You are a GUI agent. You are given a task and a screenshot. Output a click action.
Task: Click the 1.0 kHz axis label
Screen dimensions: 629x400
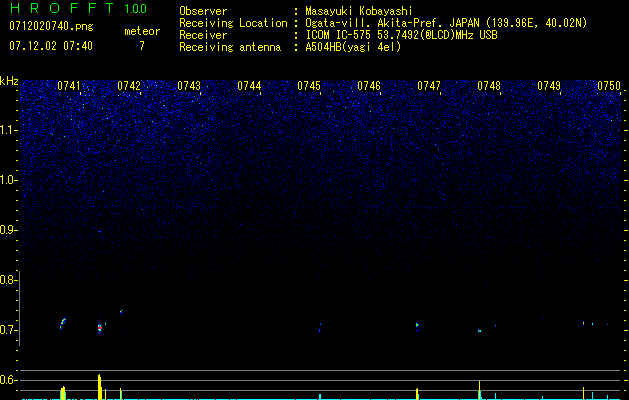pyautogui.click(x=8, y=180)
